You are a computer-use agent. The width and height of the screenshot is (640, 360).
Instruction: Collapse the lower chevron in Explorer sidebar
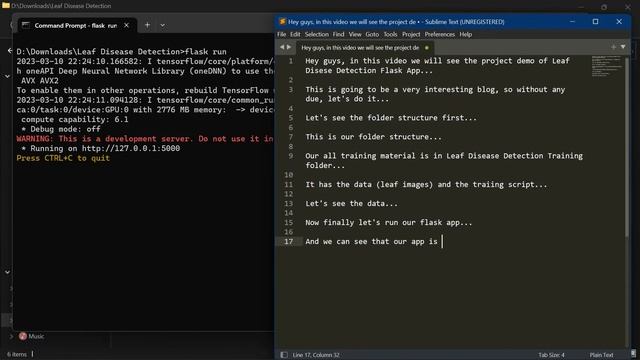click(7, 272)
